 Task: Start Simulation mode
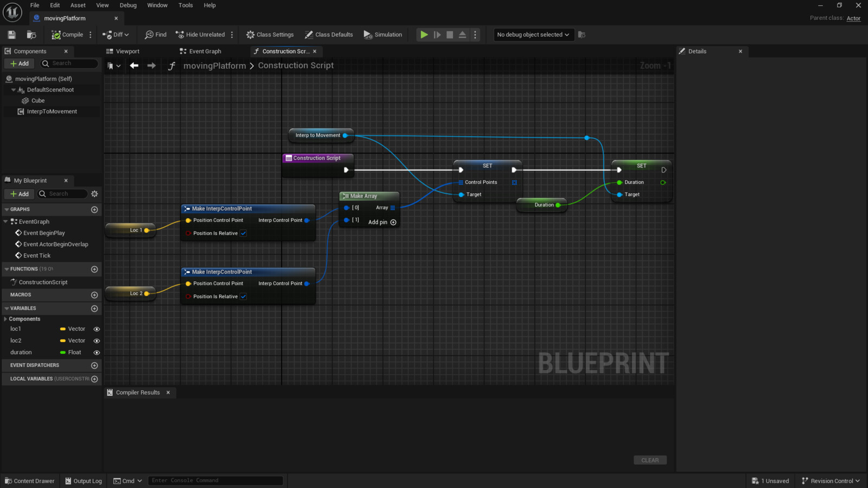pyautogui.click(x=383, y=35)
